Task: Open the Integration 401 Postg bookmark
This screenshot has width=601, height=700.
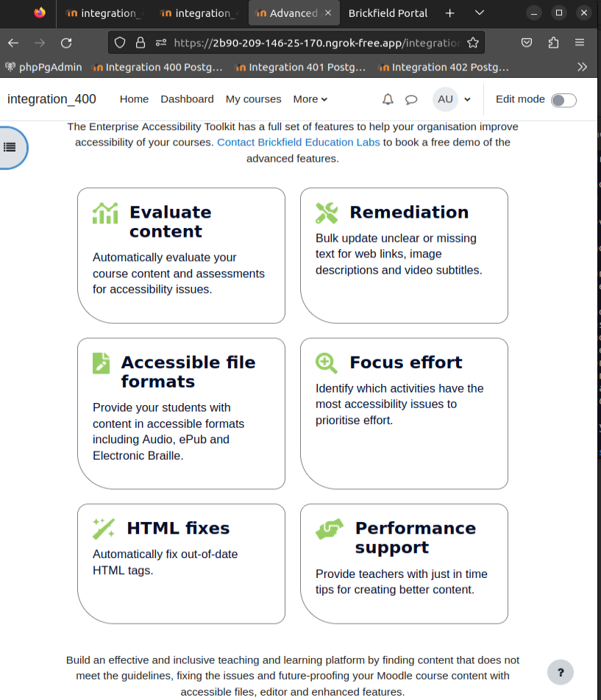Action: 300,67
